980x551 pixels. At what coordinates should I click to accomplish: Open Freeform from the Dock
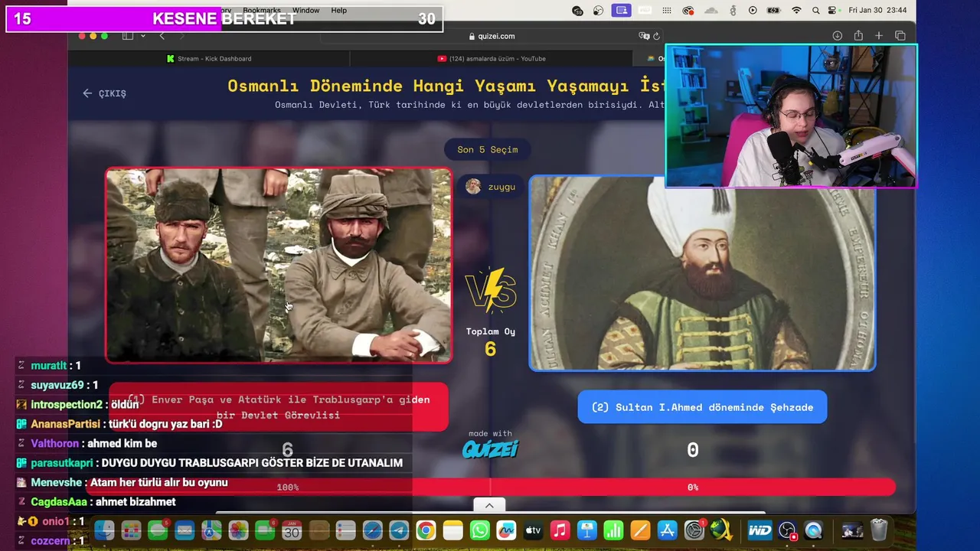(x=506, y=530)
